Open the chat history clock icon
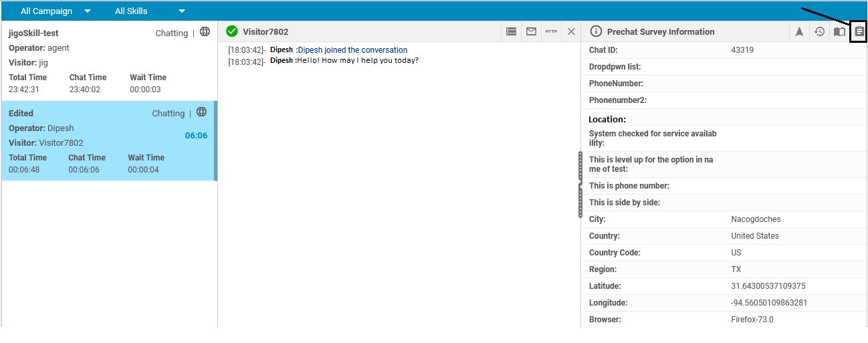This screenshot has width=868, height=343. point(819,31)
